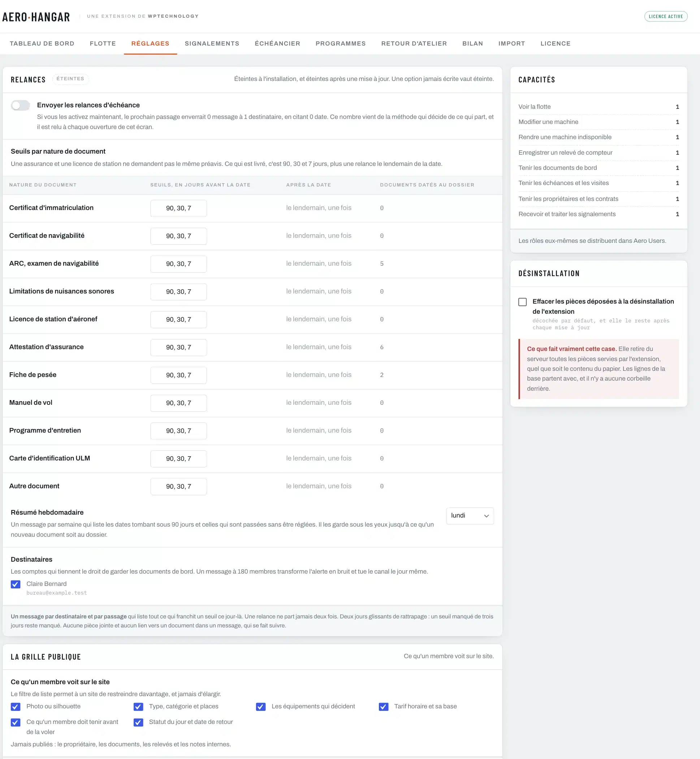700x759 pixels.
Task: Click the Aero·Hangar logo
Action: [36, 17]
